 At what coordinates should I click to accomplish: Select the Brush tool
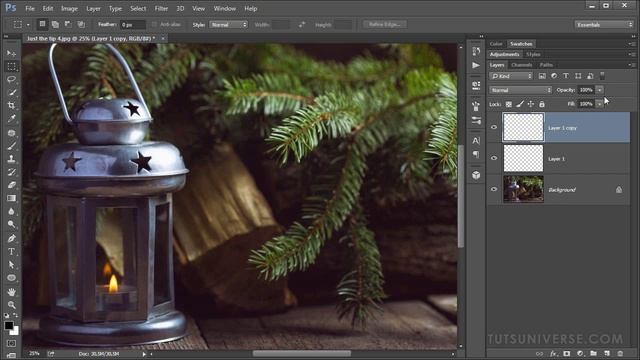(x=11, y=146)
